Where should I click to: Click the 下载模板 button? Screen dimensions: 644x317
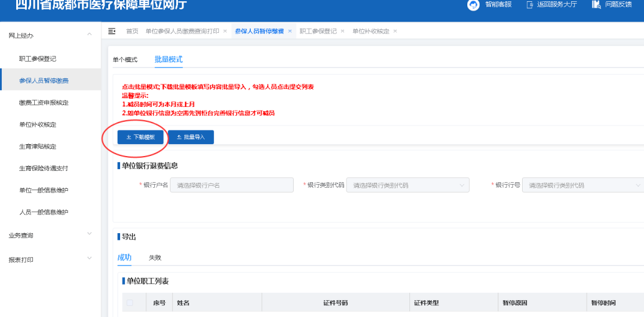click(x=141, y=137)
